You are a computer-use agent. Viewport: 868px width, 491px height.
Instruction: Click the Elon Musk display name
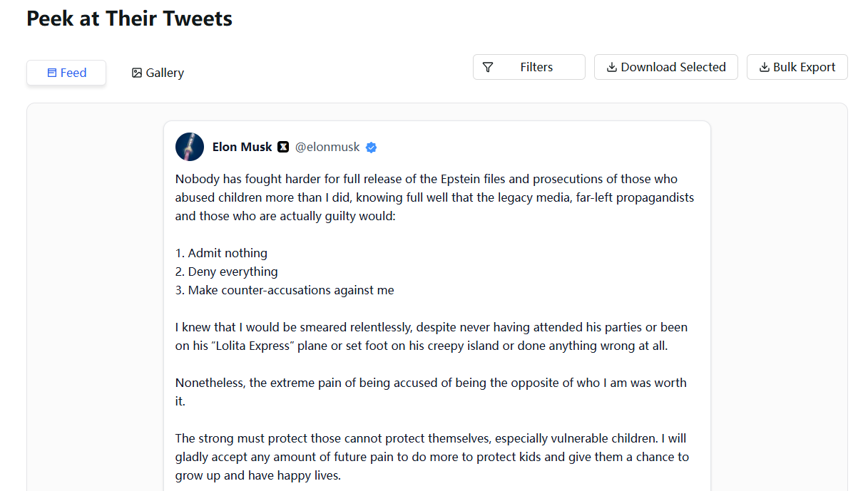[242, 147]
